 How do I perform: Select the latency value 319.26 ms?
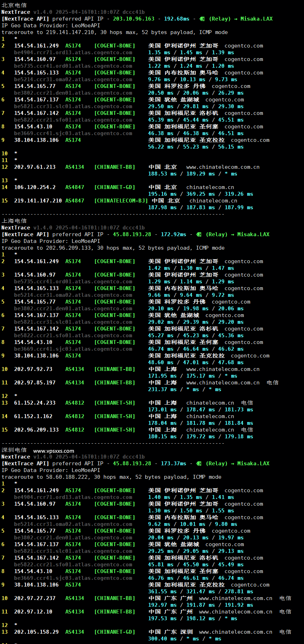click(x=239, y=194)
